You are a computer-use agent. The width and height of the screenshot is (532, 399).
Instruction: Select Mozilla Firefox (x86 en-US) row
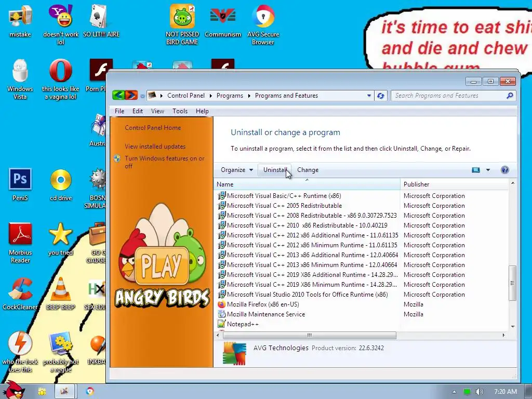[x=362, y=304]
